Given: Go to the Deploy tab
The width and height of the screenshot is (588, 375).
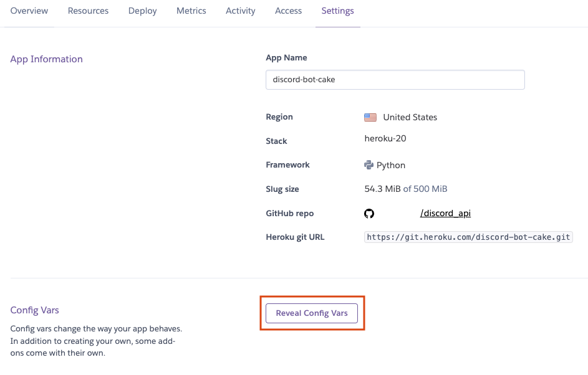Looking at the screenshot, I should coord(143,11).
